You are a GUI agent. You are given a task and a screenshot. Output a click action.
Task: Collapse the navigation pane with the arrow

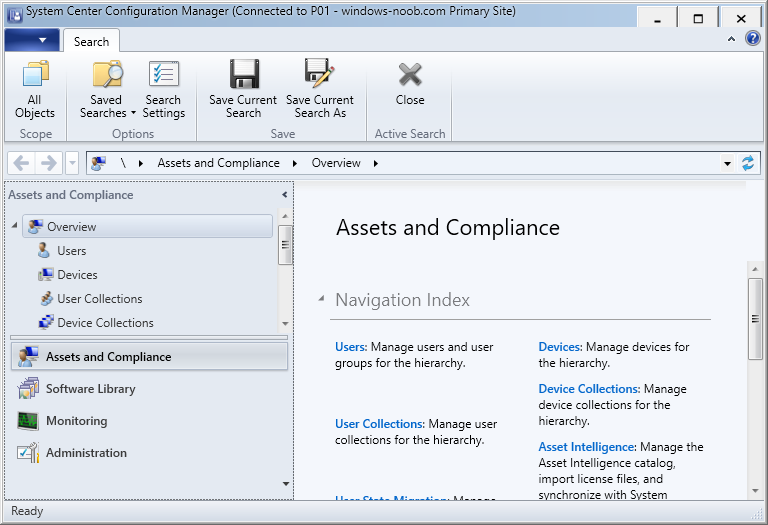point(285,195)
